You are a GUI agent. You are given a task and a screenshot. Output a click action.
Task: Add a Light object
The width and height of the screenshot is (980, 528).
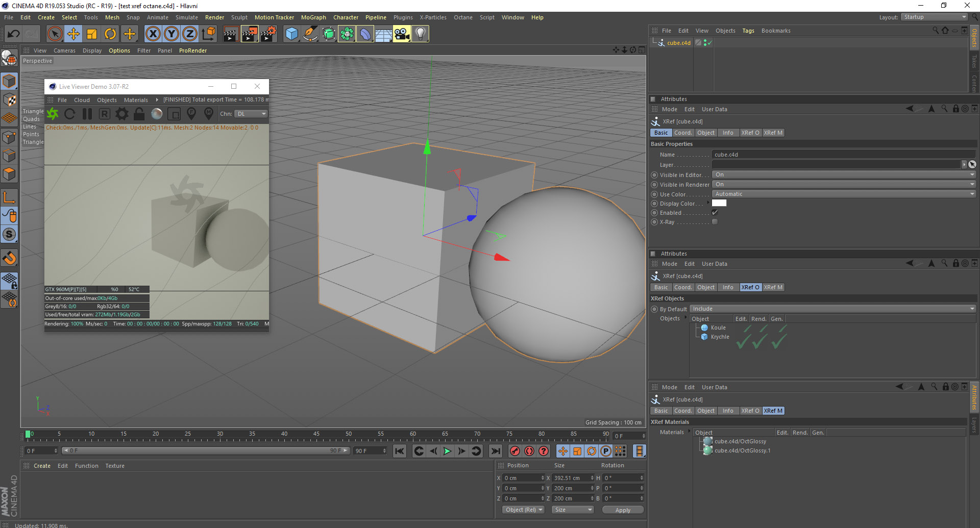pyautogui.click(x=420, y=34)
